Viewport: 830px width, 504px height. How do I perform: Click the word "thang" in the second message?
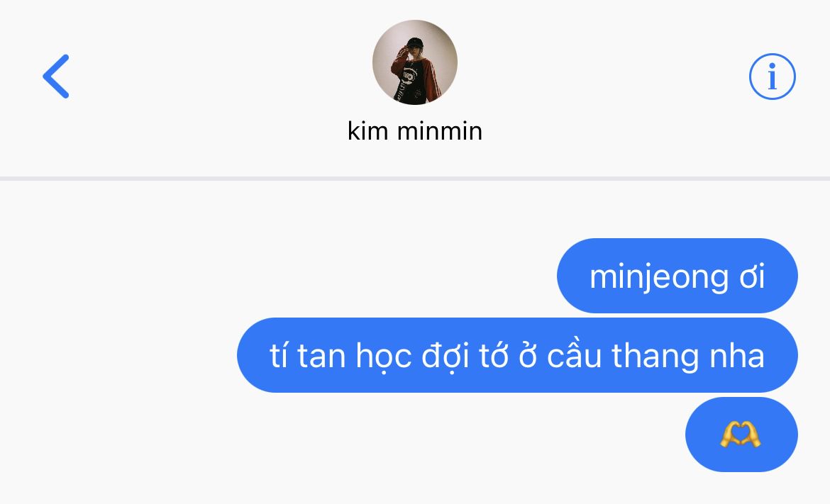[x=655, y=356]
